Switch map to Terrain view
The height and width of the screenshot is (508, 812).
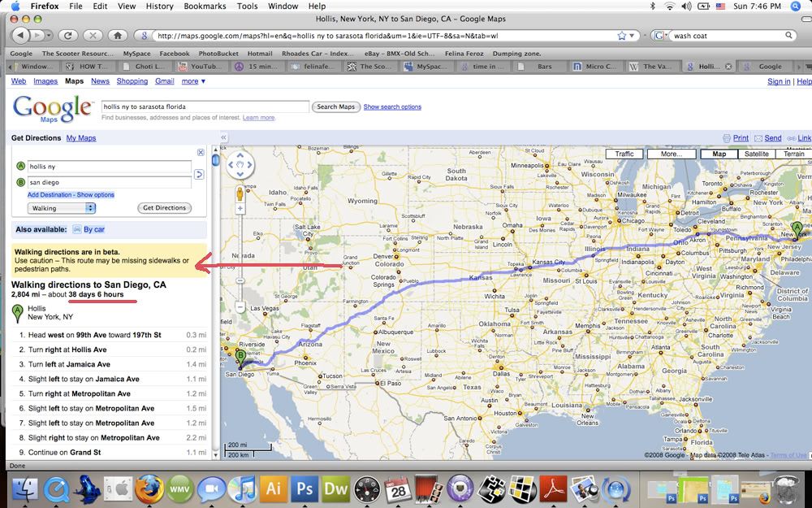click(x=793, y=154)
